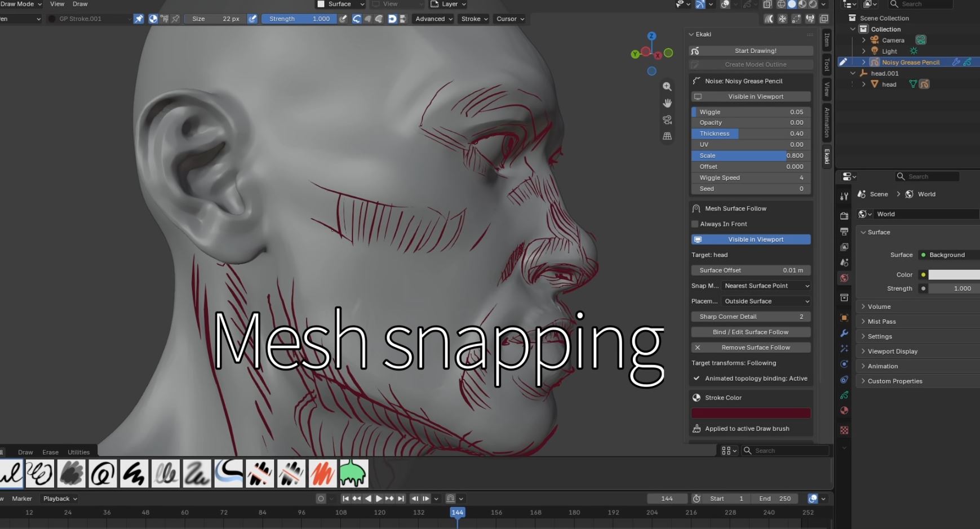This screenshot has height=529, width=980.
Task: Open the World properties tab icon
Action: click(844, 278)
